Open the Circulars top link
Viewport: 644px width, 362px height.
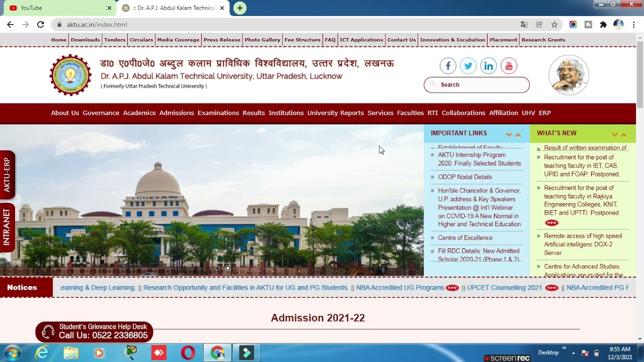point(141,40)
